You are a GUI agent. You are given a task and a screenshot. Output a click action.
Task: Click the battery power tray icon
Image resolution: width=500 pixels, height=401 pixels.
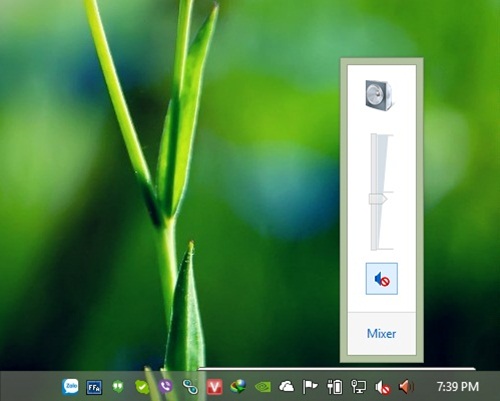point(334,387)
